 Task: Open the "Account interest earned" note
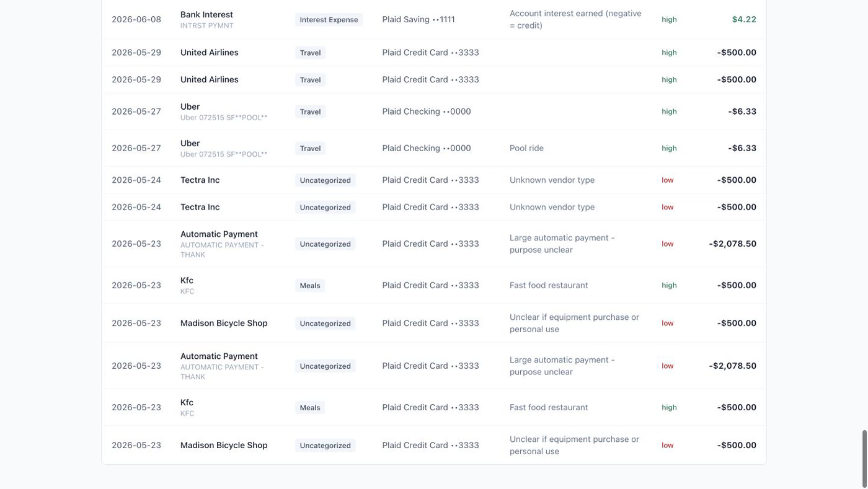click(575, 19)
